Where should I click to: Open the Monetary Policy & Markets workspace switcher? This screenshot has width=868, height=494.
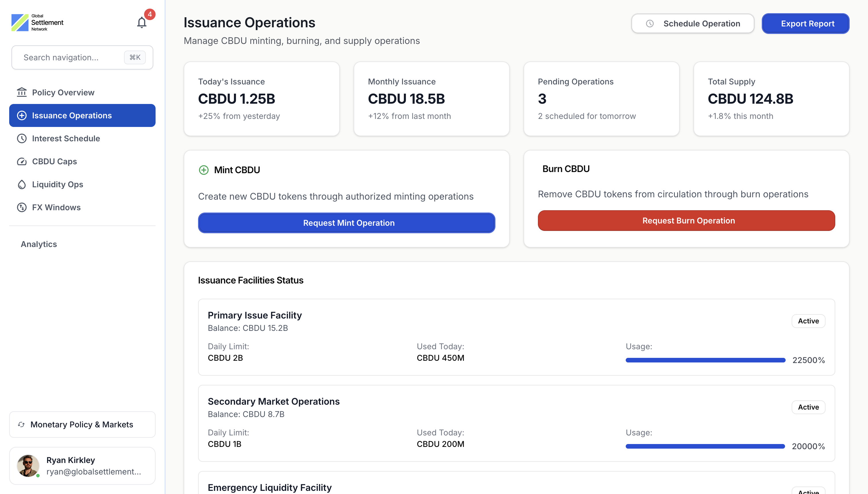82,424
